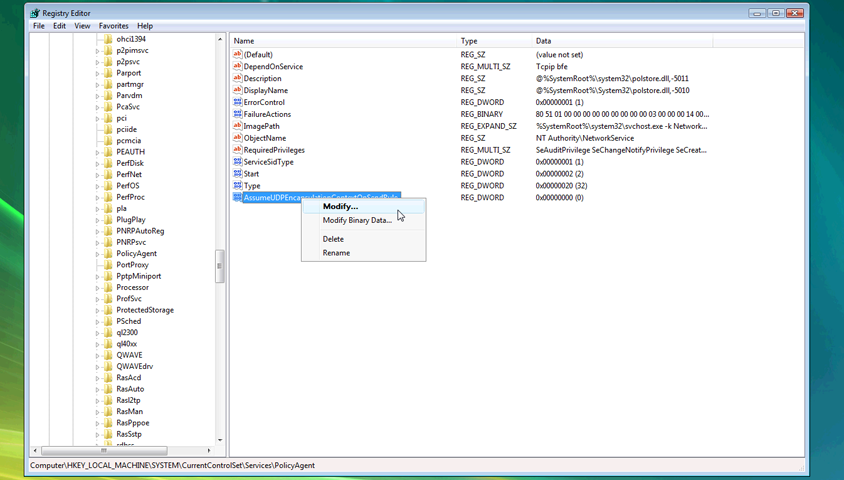Image resolution: width=844 pixels, height=480 pixels.
Task: Click the ImagePath string value icon
Action: click(x=238, y=126)
